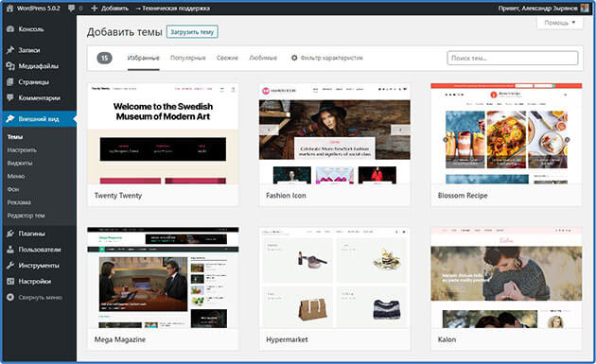Open the Добавить menu in admin bar

110,8
